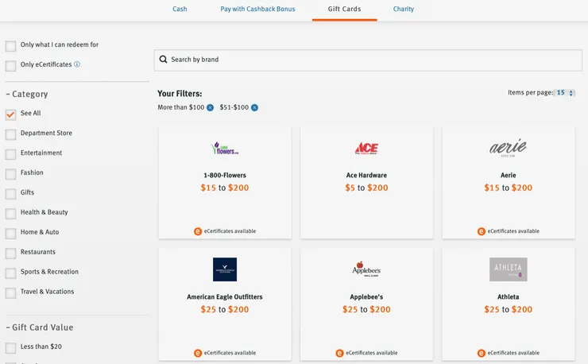
Task: Check the Only eCertificates option
Action: [11, 66]
